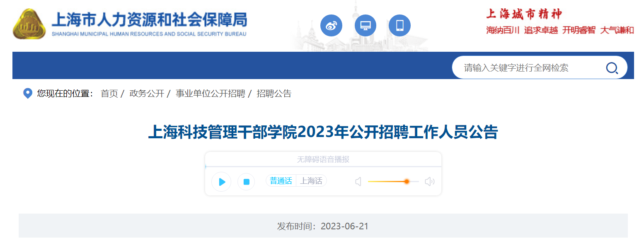Stop the voice broadcast audio

pyautogui.click(x=246, y=182)
